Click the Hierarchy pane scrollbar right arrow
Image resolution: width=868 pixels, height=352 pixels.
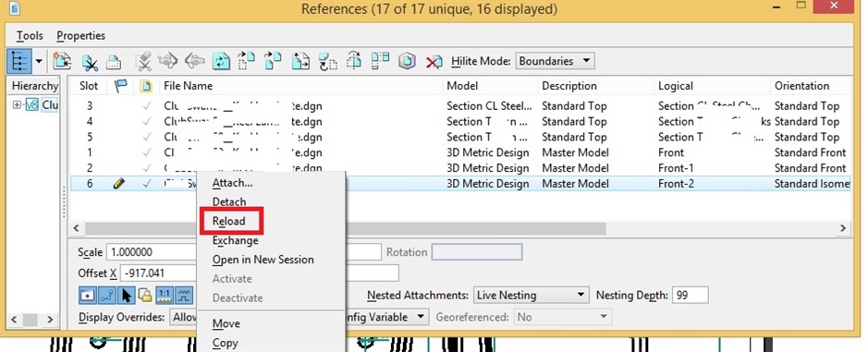tap(50, 319)
